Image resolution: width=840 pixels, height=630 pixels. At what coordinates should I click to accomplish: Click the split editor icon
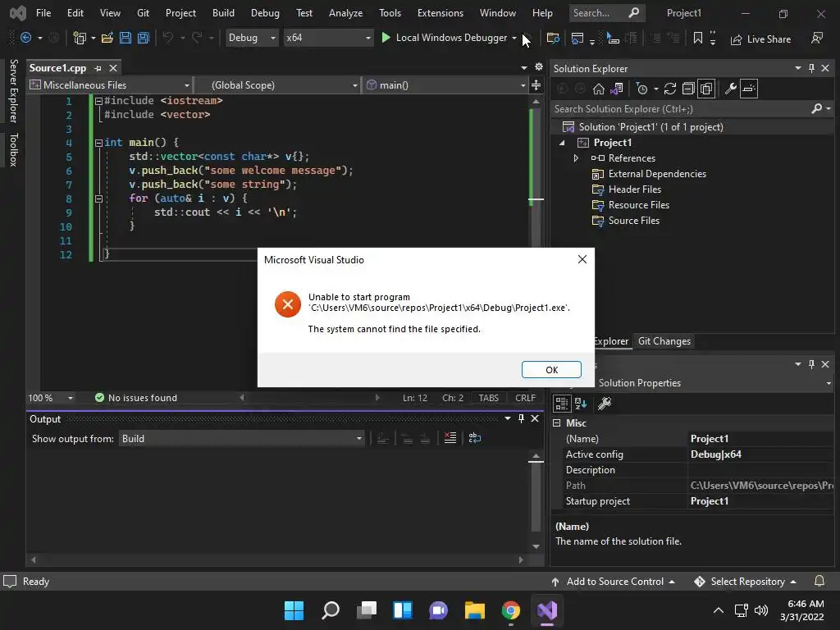pyautogui.click(x=536, y=85)
